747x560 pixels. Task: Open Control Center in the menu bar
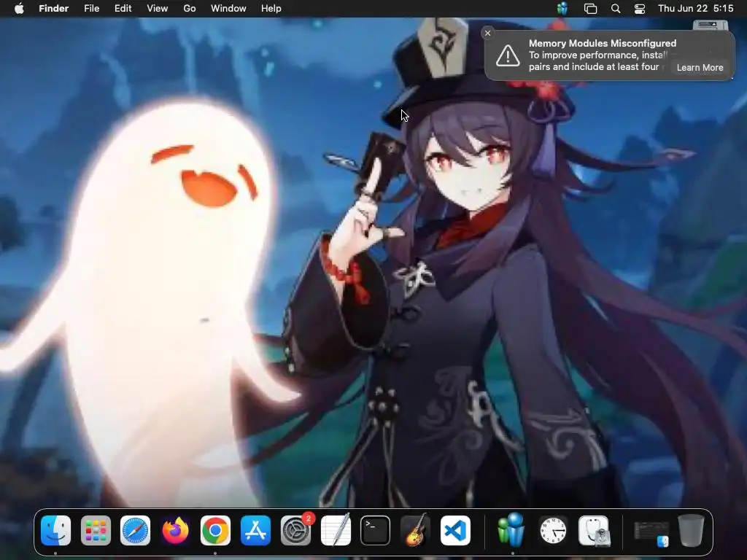[x=639, y=9]
